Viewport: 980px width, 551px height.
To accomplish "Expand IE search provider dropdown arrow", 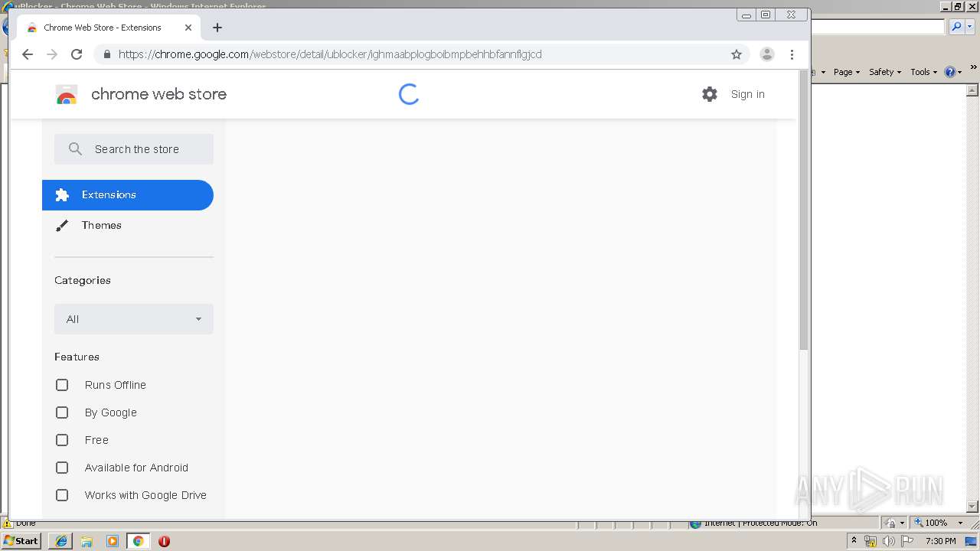I will click(970, 27).
